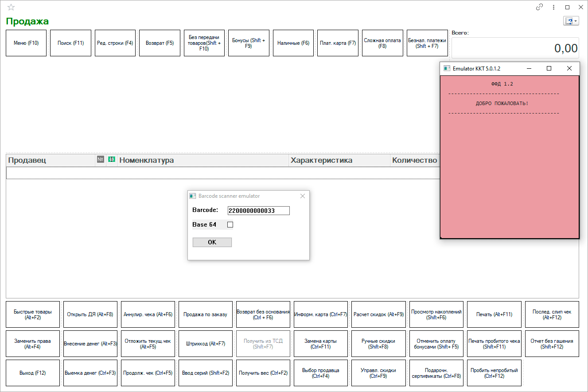The width and height of the screenshot is (588, 392).
Task: Click the № column icon in the table header
Action: click(101, 159)
